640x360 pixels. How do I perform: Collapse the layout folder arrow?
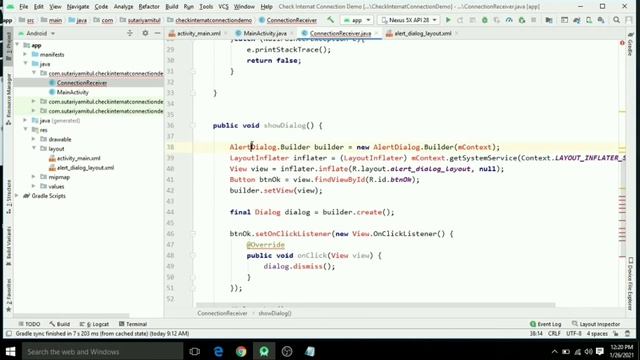34,149
